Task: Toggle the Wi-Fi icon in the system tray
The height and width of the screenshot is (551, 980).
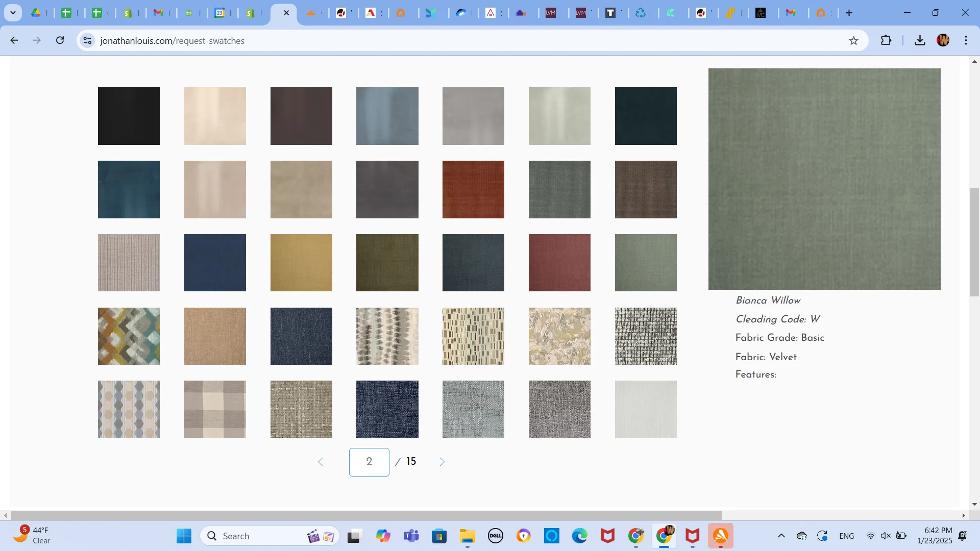Action: 871,536
